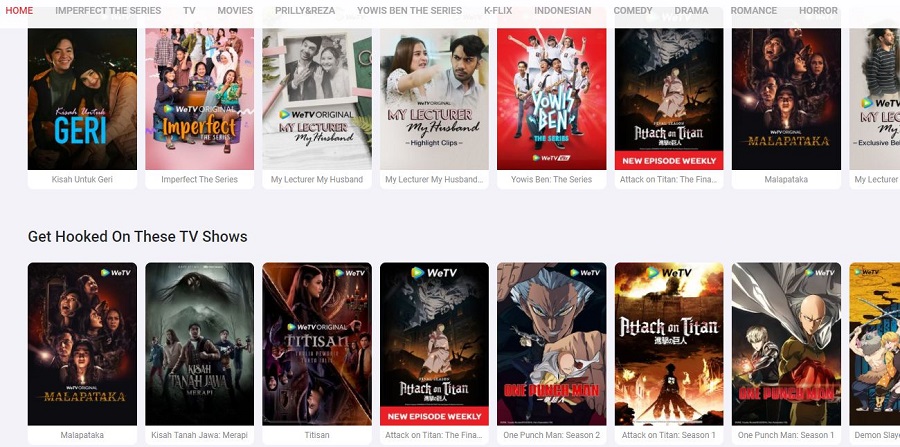Open the PRILLY&REZA tab
Image resolution: width=900 pixels, height=447 pixels.
[x=305, y=10]
